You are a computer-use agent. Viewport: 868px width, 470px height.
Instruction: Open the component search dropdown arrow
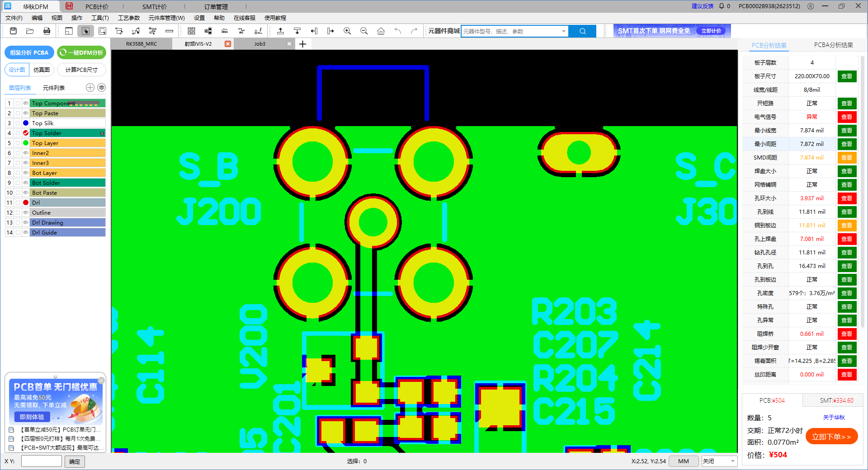pyautogui.click(x=563, y=31)
